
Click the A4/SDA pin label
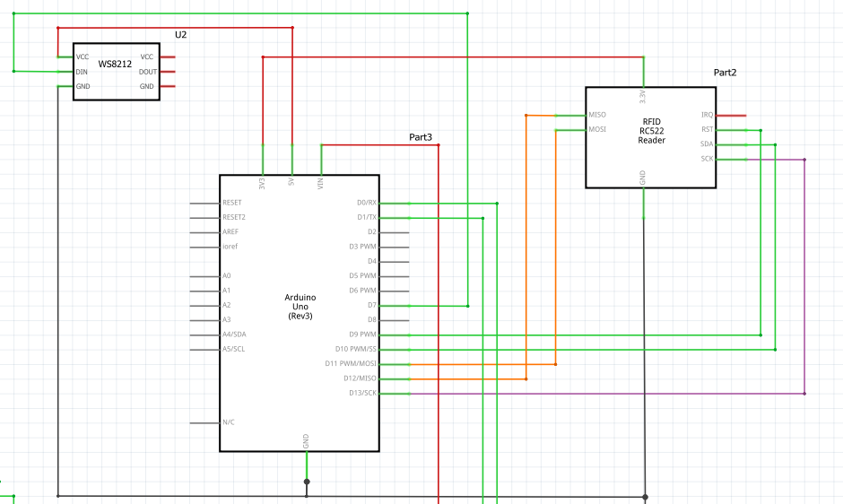(x=234, y=334)
